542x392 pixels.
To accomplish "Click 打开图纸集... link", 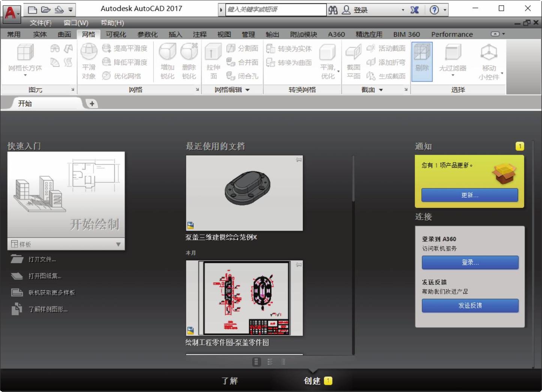I will [x=45, y=276].
